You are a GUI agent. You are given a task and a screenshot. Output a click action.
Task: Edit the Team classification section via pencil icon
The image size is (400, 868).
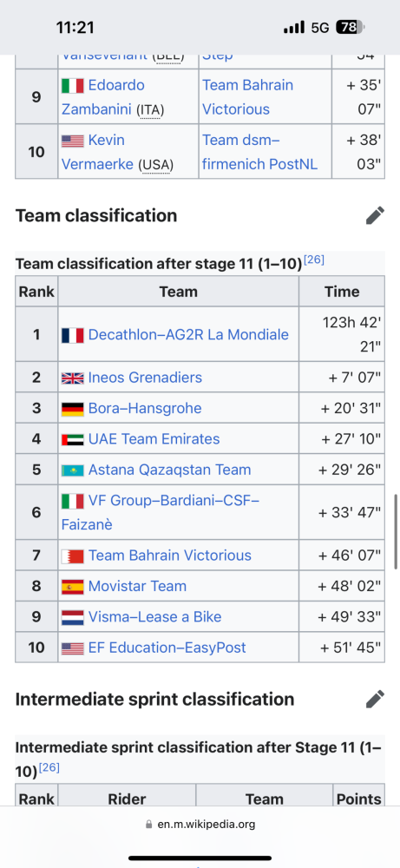[375, 215]
